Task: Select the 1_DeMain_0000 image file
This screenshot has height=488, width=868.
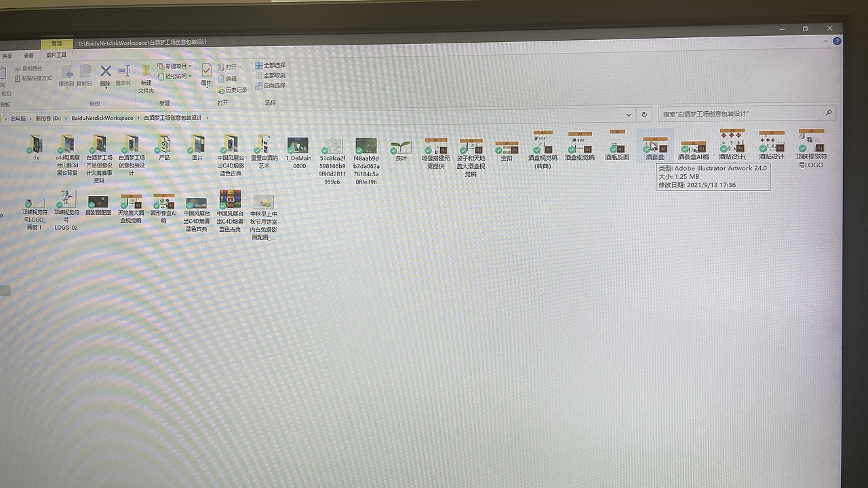Action: [x=297, y=153]
